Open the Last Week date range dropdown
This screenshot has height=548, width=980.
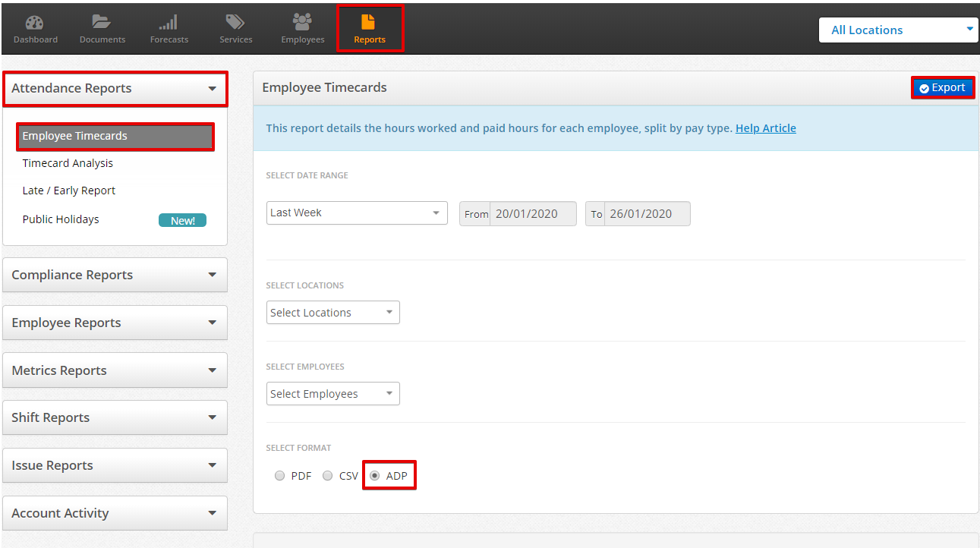[357, 213]
